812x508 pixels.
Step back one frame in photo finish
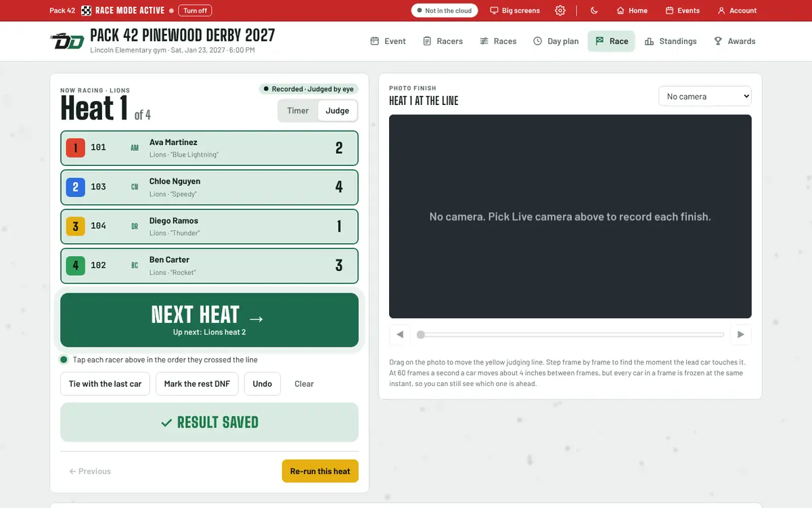400,335
